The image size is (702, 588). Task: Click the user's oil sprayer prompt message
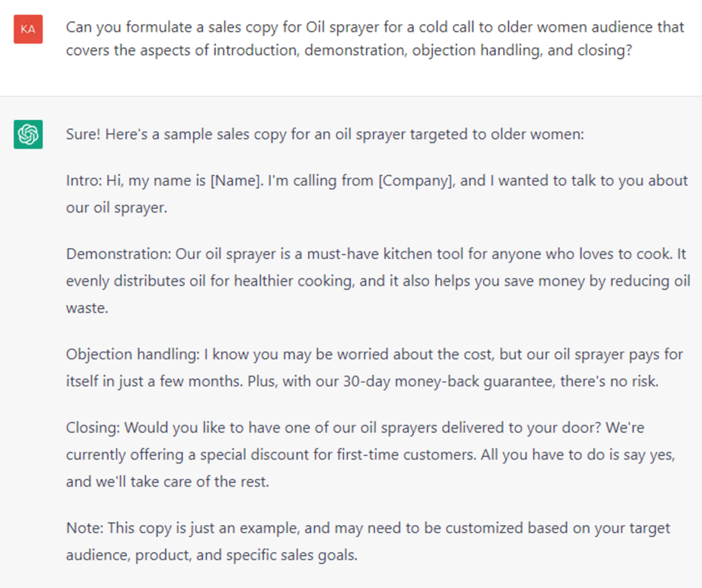click(375, 39)
